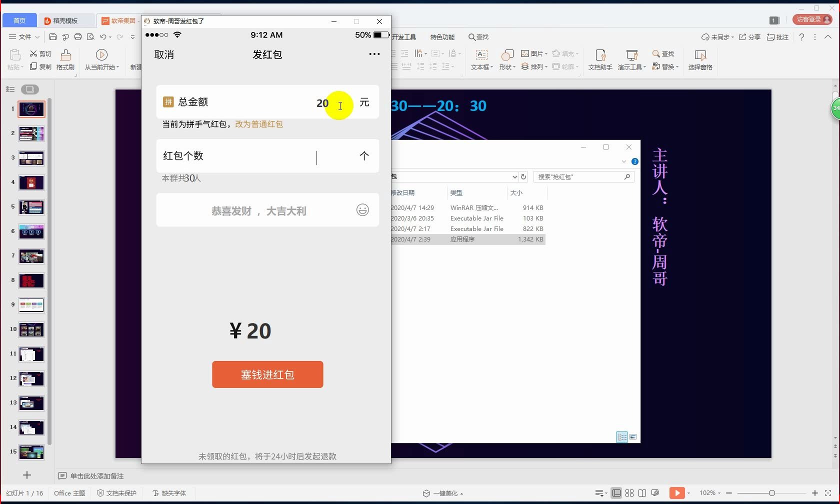Open the 文档助手 document assistant

point(599,60)
